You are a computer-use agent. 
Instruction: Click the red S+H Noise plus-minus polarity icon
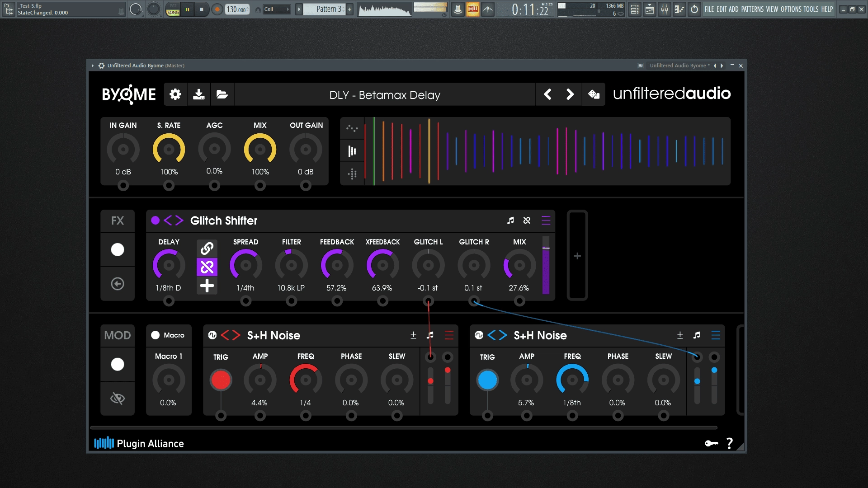click(413, 335)
